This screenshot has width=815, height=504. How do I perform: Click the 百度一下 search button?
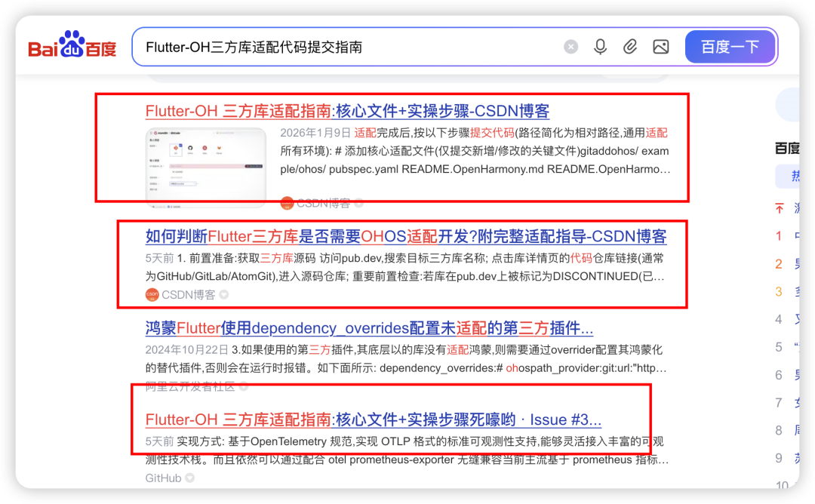(730, 48)
